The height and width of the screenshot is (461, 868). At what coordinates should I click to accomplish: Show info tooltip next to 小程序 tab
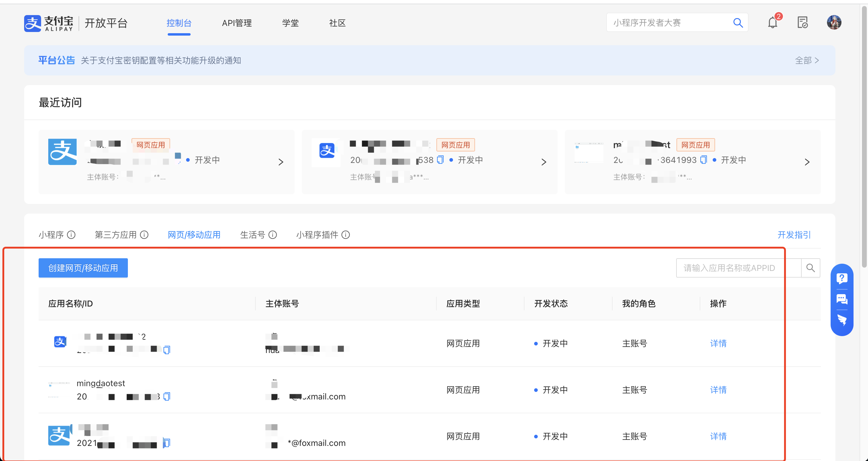(x=71, y=234)
